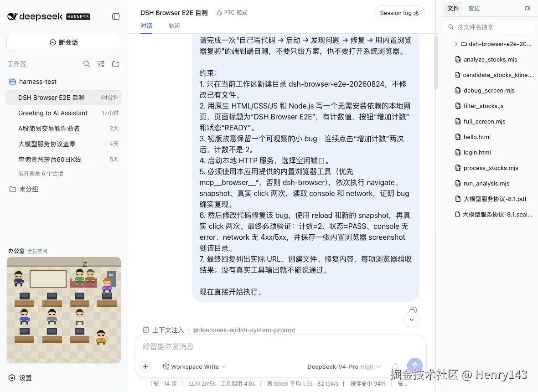This screenshot has width=538, height=392.
Task: Open the A股简易交易软件命名 conversation
Action: coord(64,128)
